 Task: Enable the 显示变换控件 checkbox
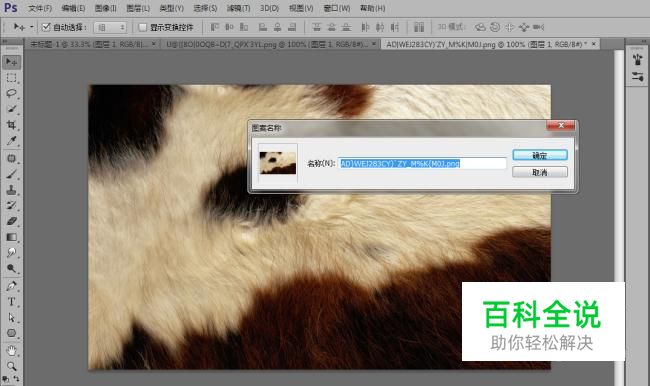pyautogui.click(x=142, y=27)
